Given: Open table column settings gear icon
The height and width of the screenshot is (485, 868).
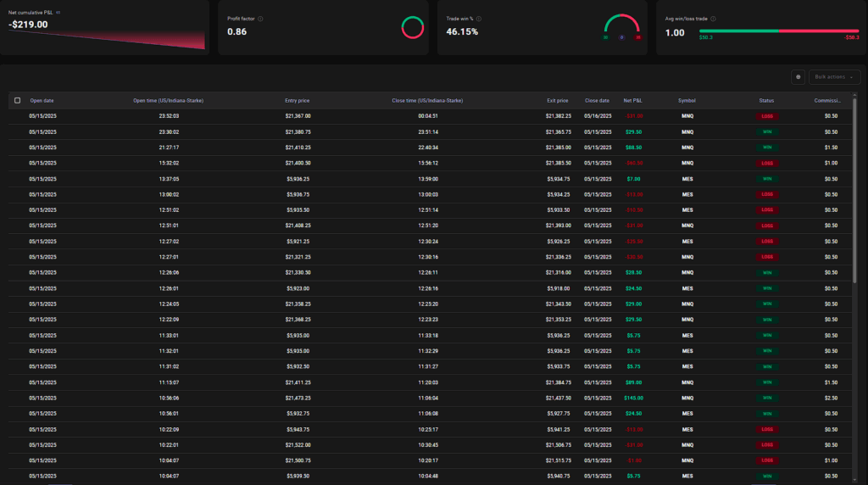Looking at the screenshot, I should pos(798,77).
